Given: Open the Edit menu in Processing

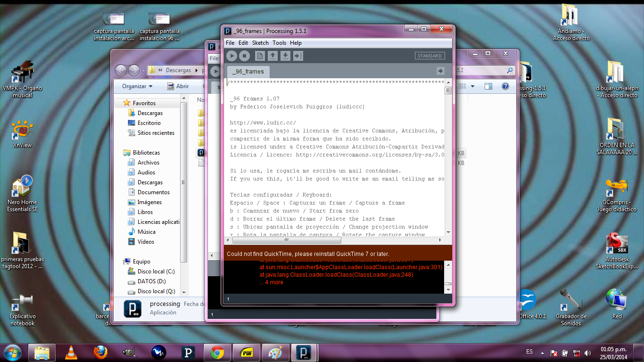Looking at the screenshot, I should (x=243, y=43).
